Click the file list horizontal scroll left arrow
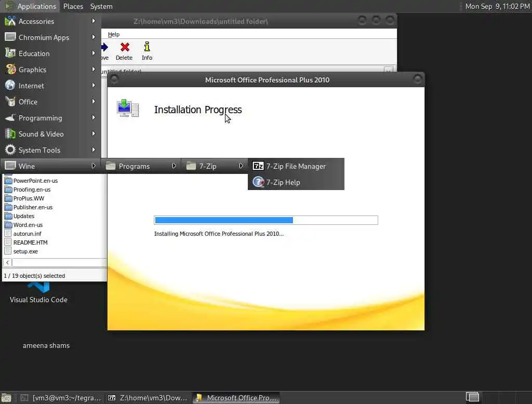The width and height of the screenshot is (532, 404). point(7,263)
